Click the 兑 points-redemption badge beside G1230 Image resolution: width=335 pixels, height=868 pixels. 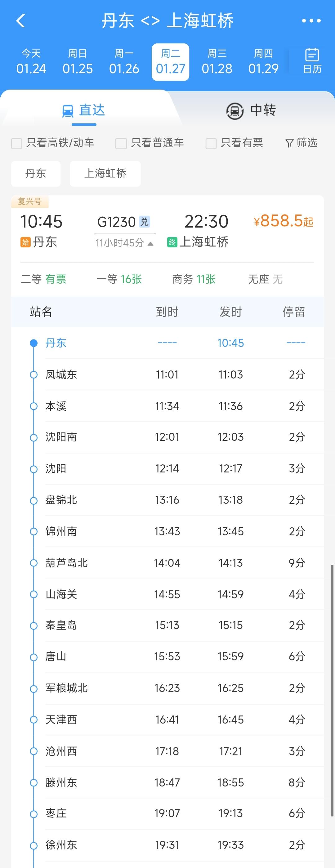point(145,222)
